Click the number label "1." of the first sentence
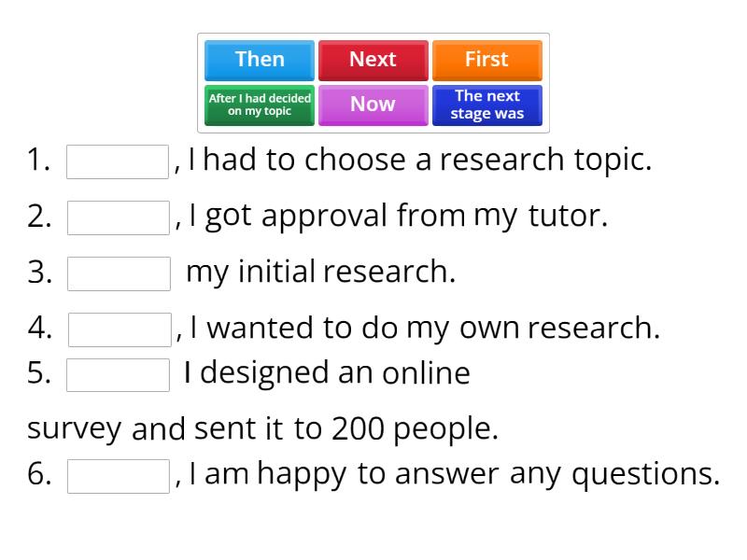The image size is (747, 560). click(38, 161)
